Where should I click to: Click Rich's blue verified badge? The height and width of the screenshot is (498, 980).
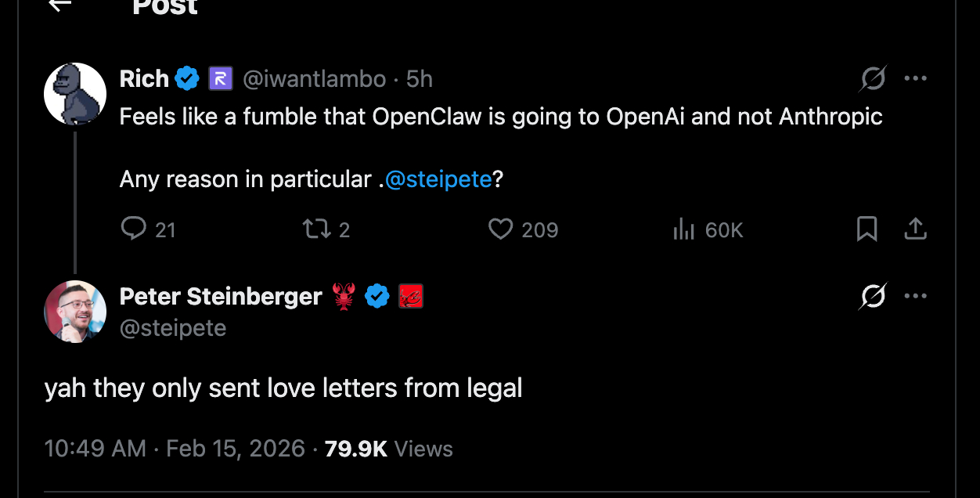coord(187,79)
